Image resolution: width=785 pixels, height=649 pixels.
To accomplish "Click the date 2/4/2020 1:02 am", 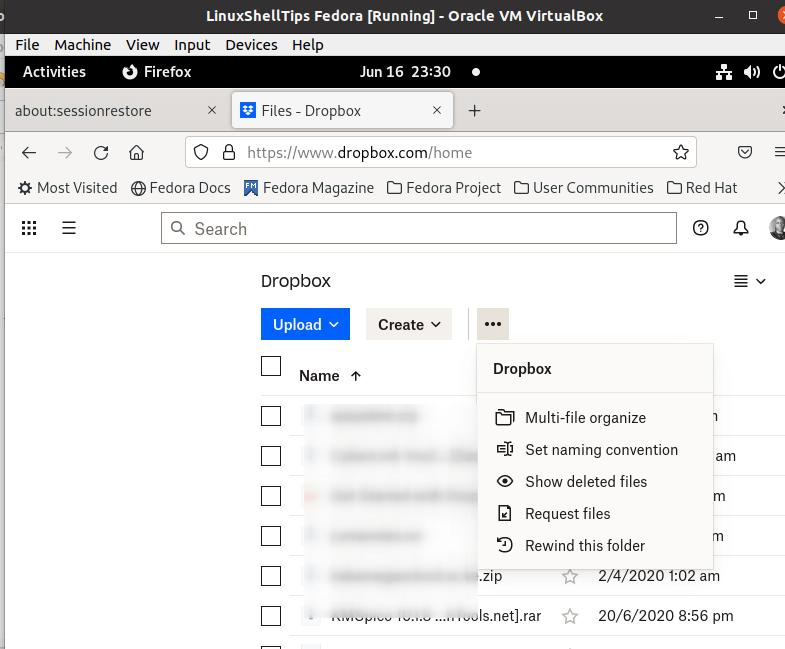I will pos(659,576).
